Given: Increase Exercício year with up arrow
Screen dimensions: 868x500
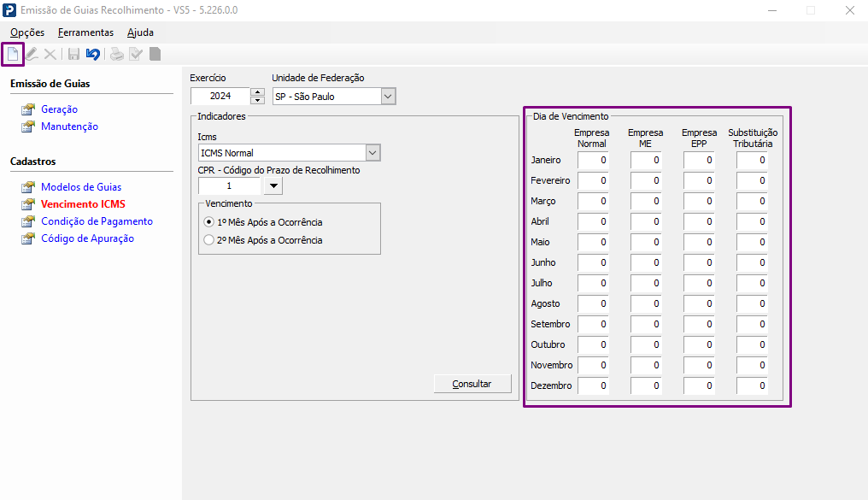Looking at the screenshot, I should coord(257,92).
